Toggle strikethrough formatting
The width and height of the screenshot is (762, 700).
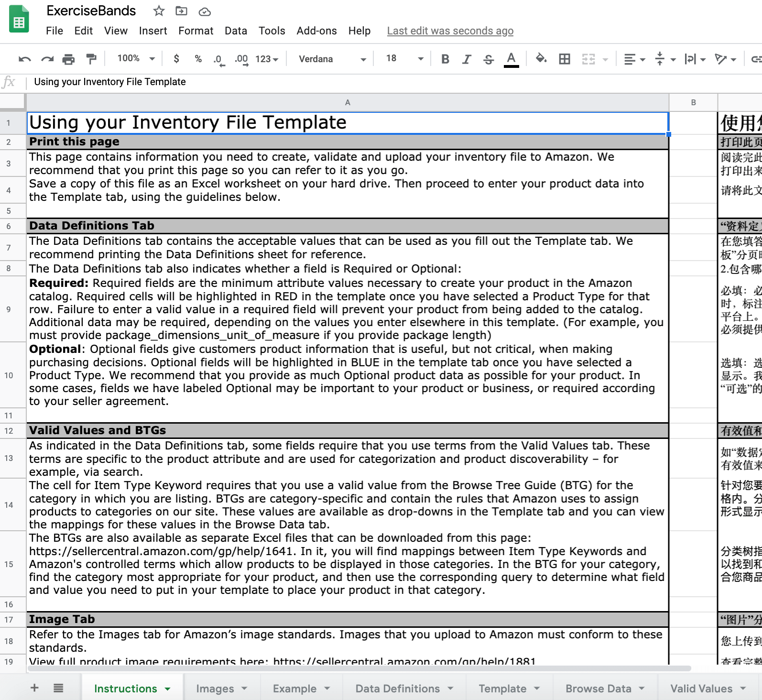point(488,59)
